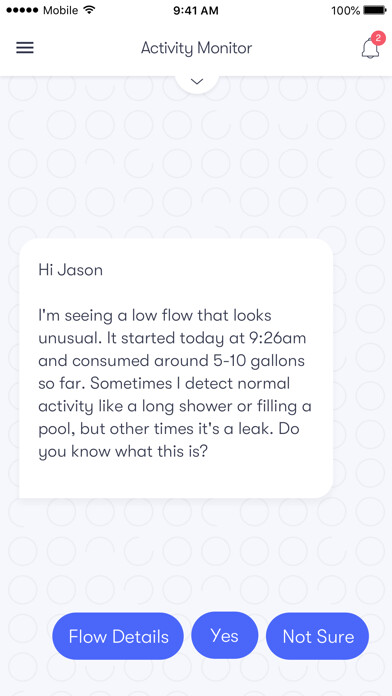392x696 pixels.
Task: Select the low flow message card body
Action: pos(176,368)
